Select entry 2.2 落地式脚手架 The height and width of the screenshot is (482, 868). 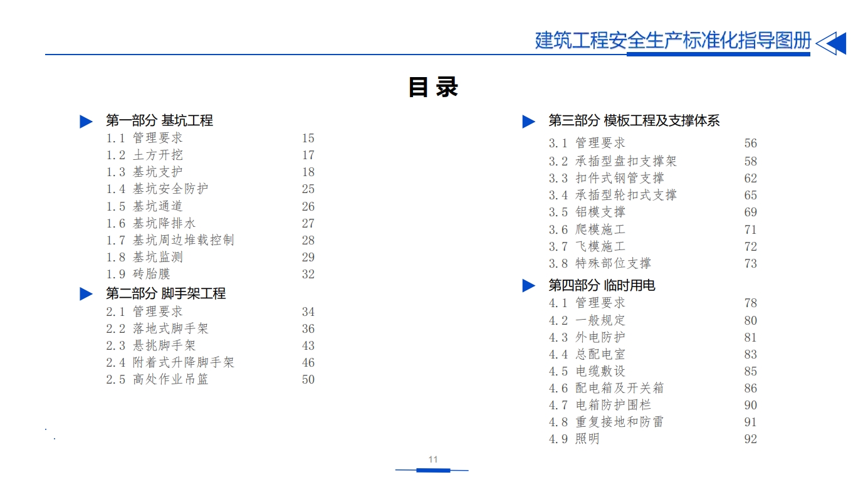click(157, 328)
